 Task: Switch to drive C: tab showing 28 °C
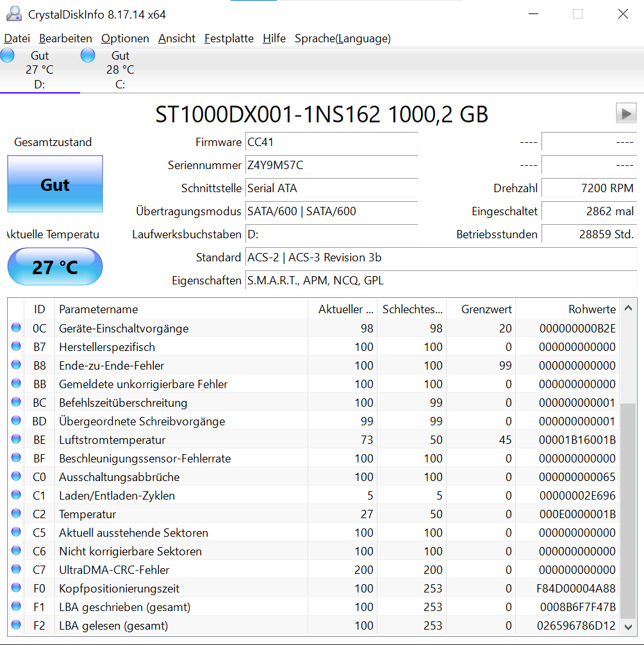[120, 70]
